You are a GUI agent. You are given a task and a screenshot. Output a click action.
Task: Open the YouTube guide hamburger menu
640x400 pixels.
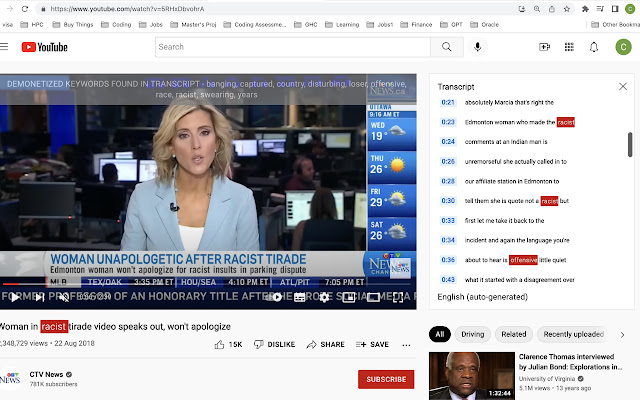(x=4, y=47)
